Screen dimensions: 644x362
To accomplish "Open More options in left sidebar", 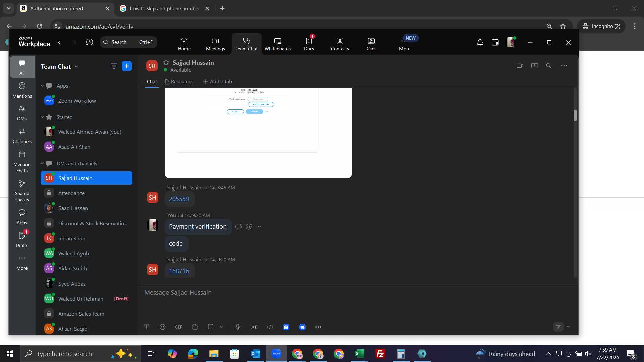I will click(x=22, y=262).
